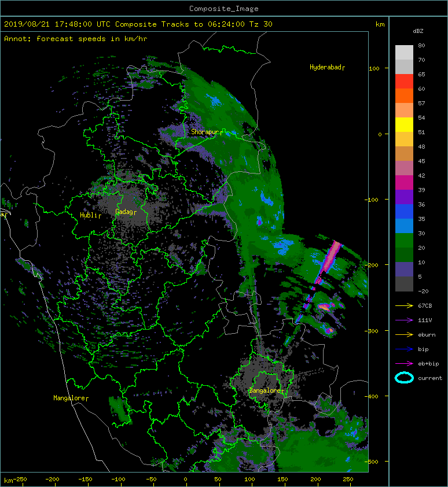Select the -300 y-axis tick label
The image size is (448, 487).
pyautogui.click(x=371, y=331)
